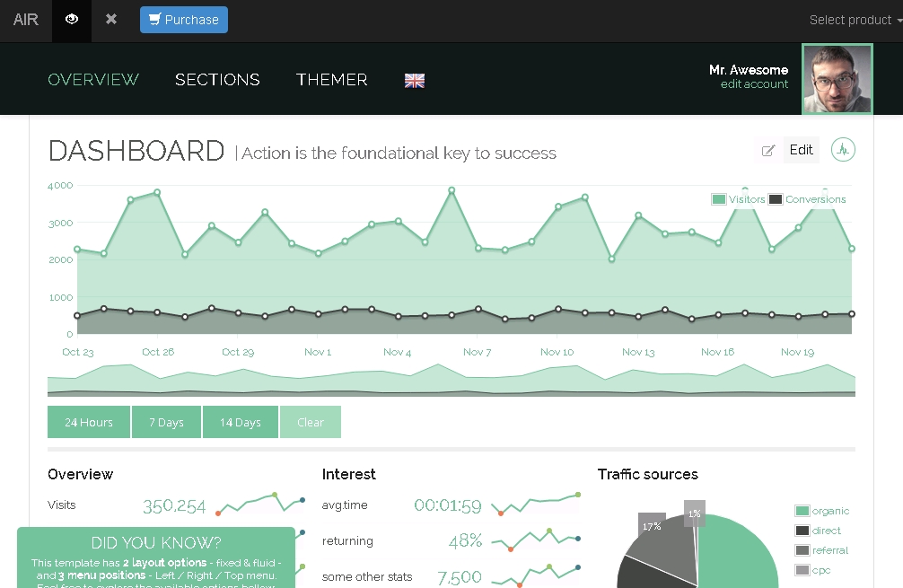This screenshot has width=903, height=588.
Task: Open the Overview menu item
Action: click(93, 80)
